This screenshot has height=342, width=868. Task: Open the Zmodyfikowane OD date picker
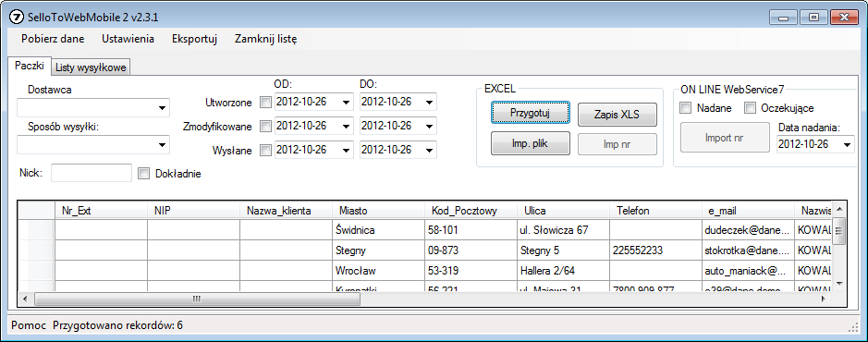(x=347, y=127)
